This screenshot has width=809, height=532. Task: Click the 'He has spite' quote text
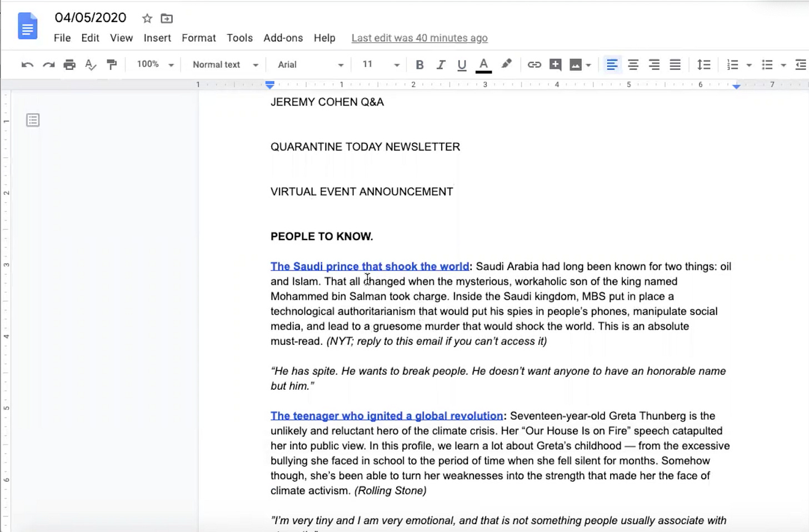(x=498, y=379)
